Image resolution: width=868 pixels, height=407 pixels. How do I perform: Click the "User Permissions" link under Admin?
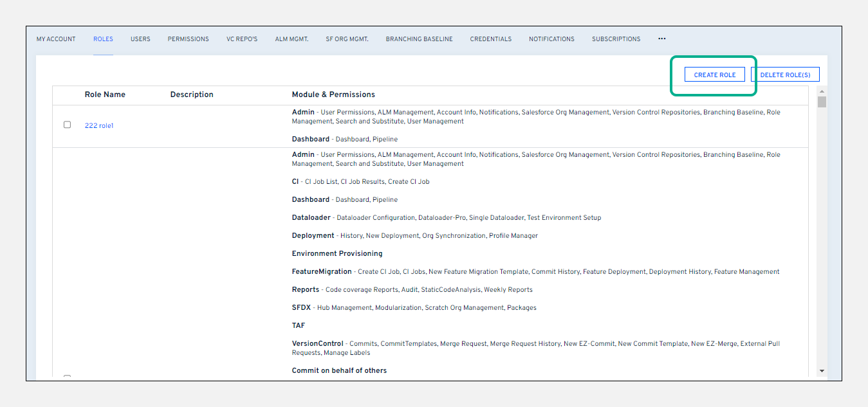pos(347,112)
